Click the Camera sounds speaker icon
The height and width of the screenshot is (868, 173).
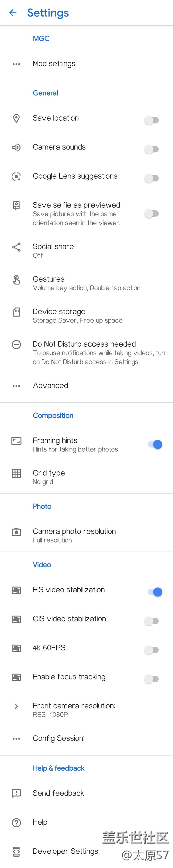(x=16, y=147)
